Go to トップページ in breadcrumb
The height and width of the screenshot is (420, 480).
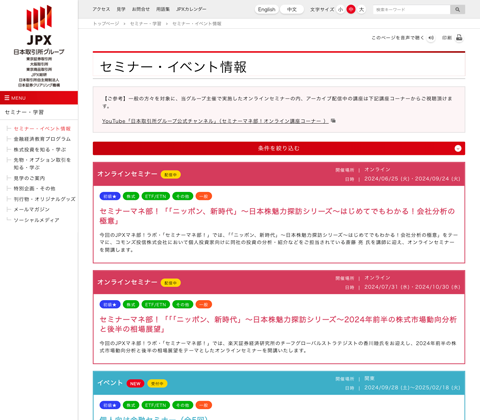[x=106, y=24]
